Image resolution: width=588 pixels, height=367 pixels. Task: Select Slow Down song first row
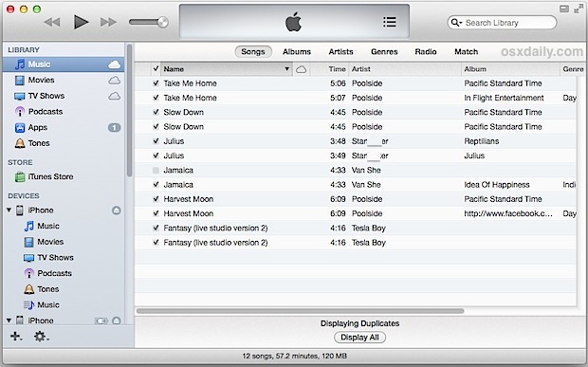click(356, 112)
